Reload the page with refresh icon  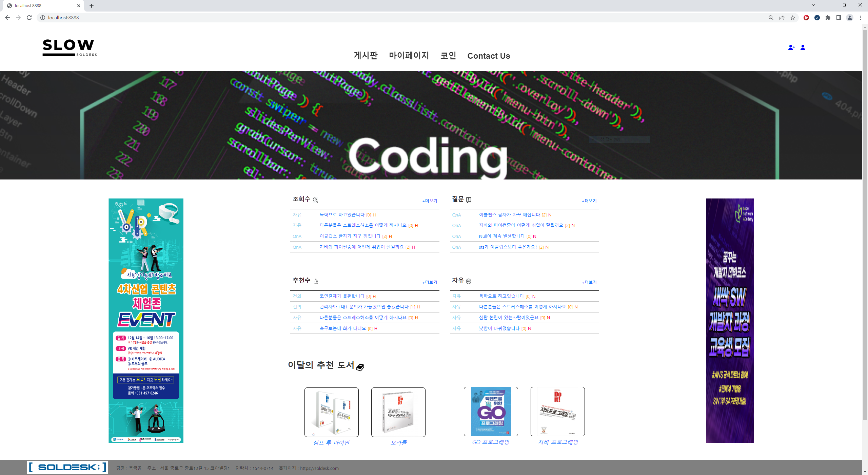coord(29,18)
